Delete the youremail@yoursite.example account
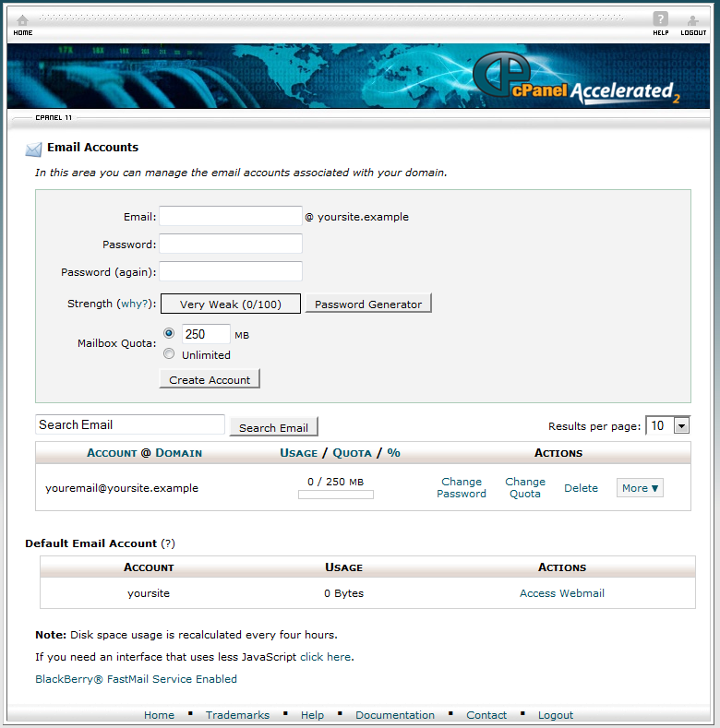 (x=581, y=488)
